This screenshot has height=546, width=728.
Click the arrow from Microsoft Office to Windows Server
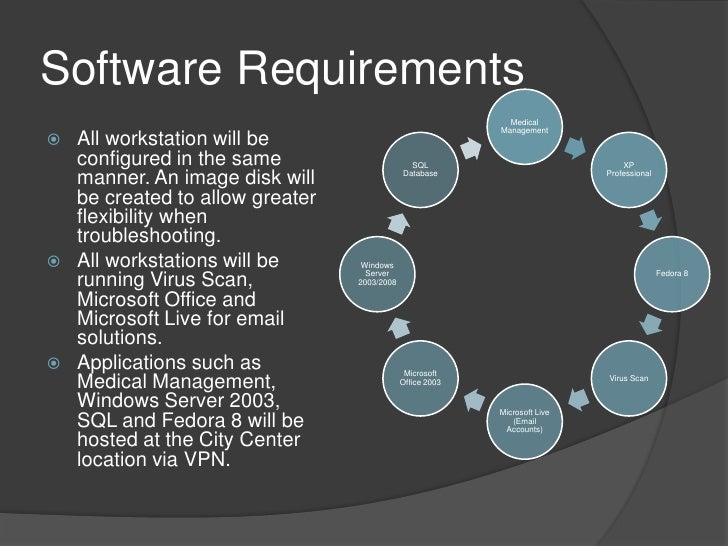[399, 327]
